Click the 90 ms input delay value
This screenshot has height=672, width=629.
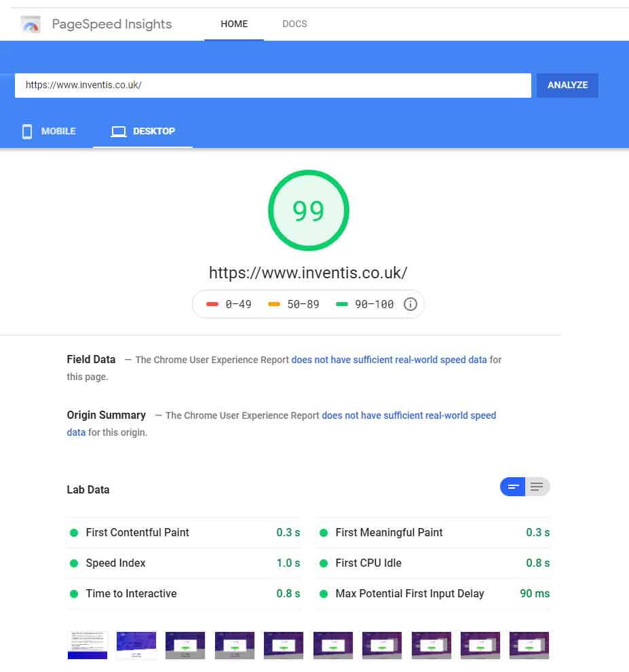535,593
